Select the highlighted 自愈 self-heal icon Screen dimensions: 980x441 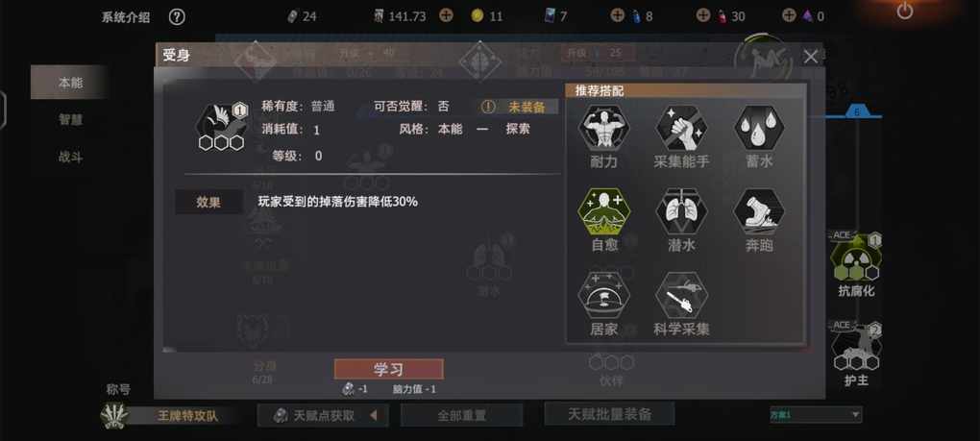(603, 211)
